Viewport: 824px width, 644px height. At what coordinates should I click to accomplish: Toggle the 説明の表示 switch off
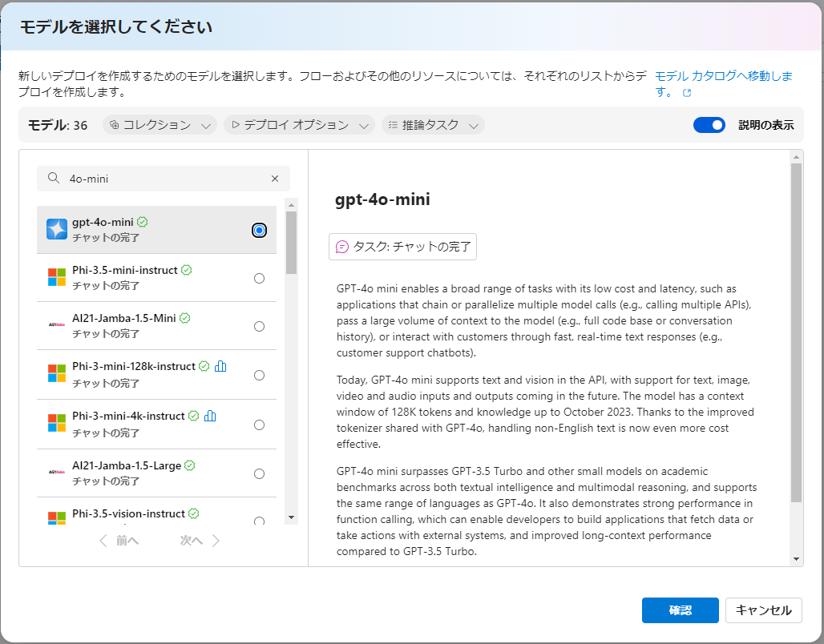[709, 124]
